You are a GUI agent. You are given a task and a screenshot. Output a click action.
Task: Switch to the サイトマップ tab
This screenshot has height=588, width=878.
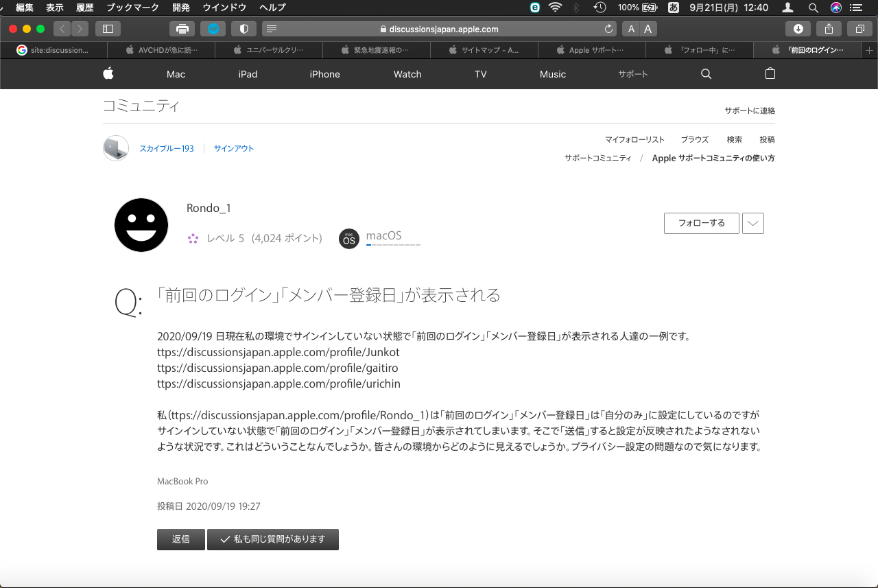click(484, 50)
